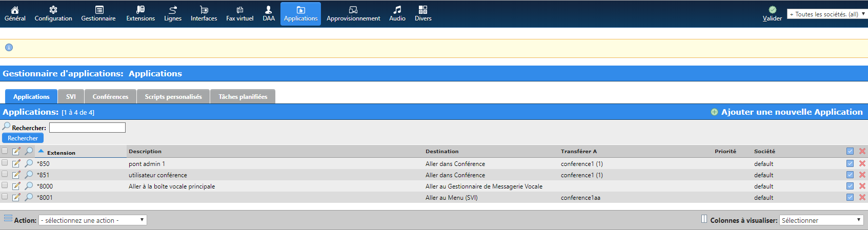Open the Général home menu
This screenshot has width=868, height=230.
click(15, 14)
